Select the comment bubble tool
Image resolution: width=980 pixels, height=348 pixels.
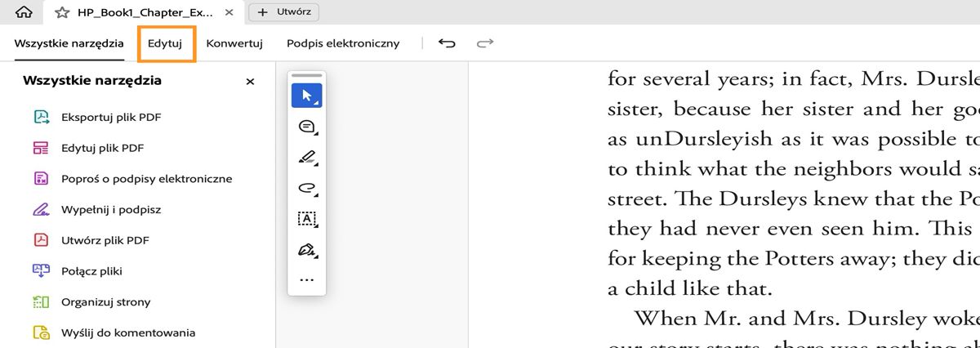[307, 127]
